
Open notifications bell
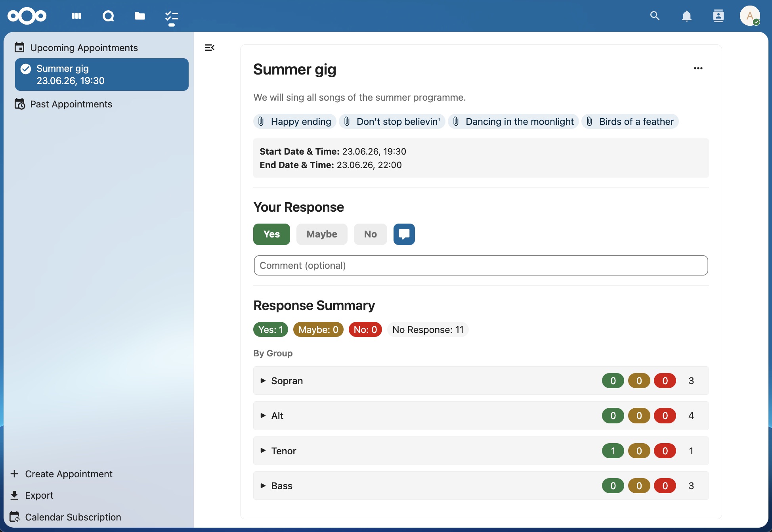[686, 16]
